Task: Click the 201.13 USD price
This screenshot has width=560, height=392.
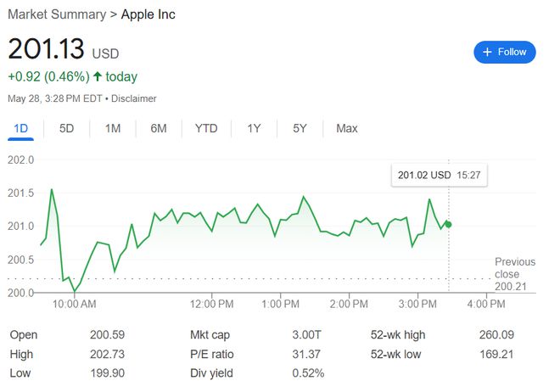Action: click(x=64, y=49)
